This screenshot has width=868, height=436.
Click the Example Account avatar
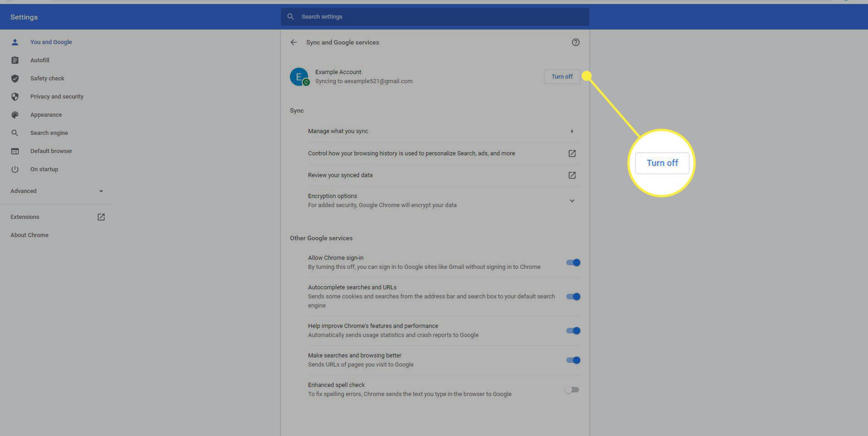[299, 77]
